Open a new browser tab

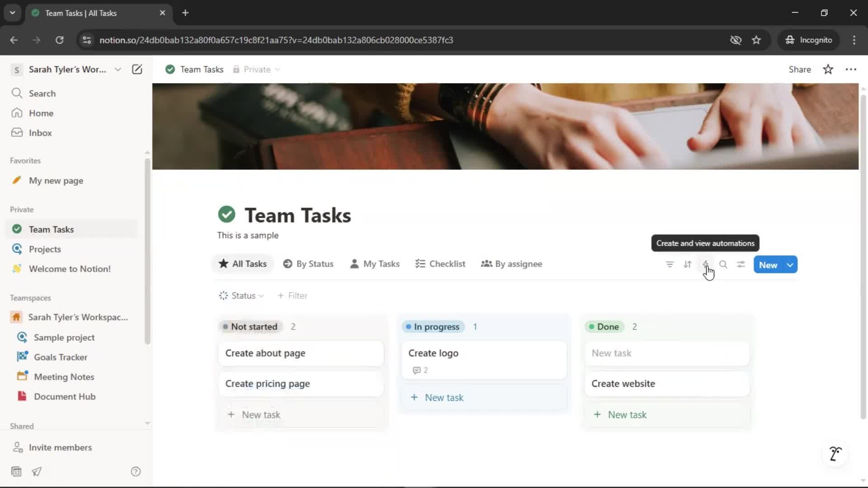[185, 13]
